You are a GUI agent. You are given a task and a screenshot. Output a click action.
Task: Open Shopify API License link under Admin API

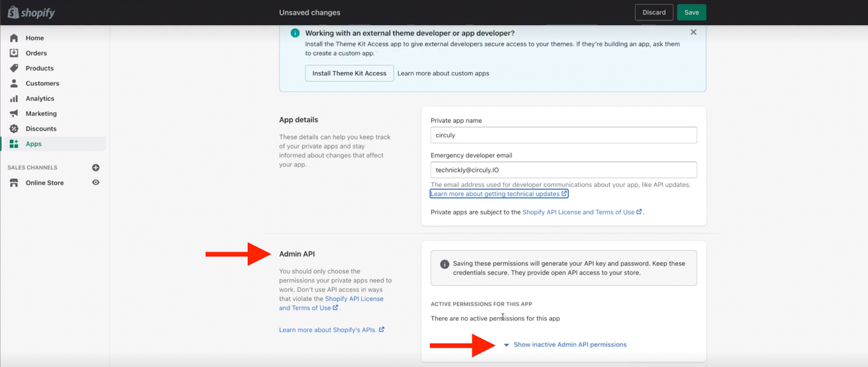331,303
